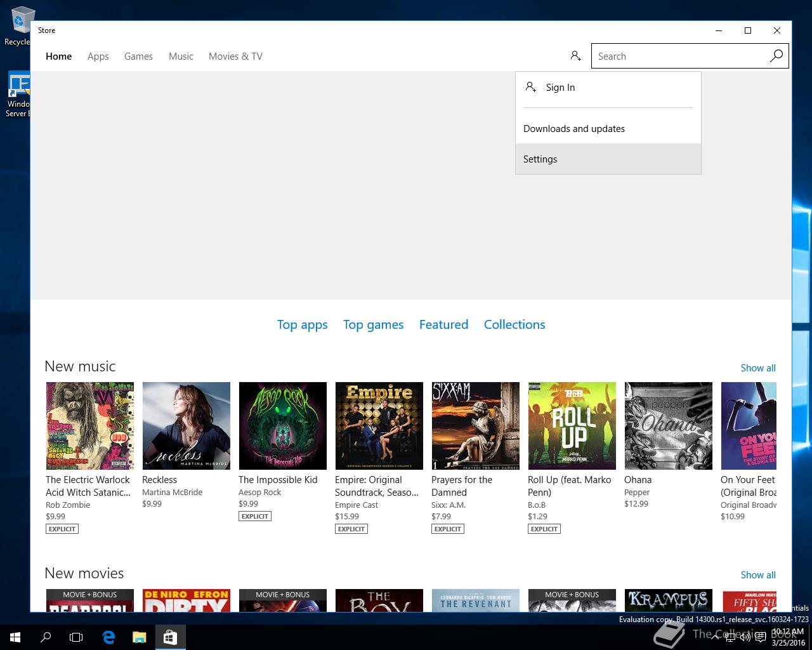The height and width of the screenshot is (650, 812).
Task: Open the Ohana album cover
Action: [x=669, y=426]
